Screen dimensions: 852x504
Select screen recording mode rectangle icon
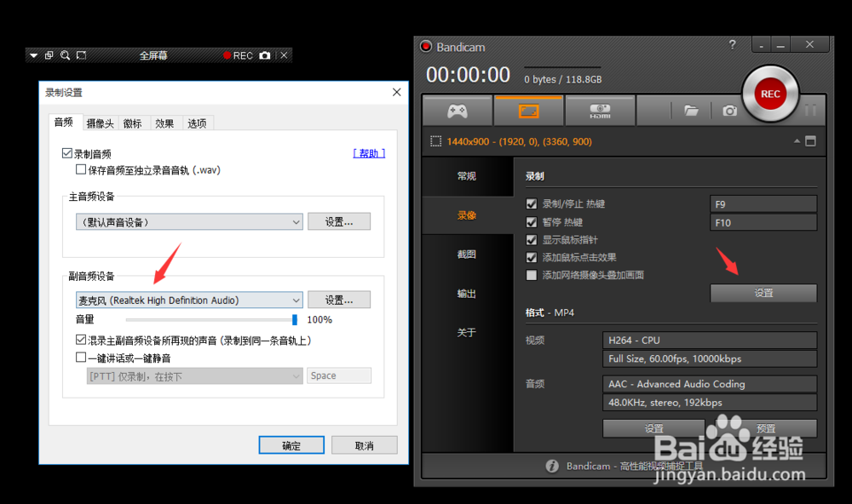(x=529, y=112)
